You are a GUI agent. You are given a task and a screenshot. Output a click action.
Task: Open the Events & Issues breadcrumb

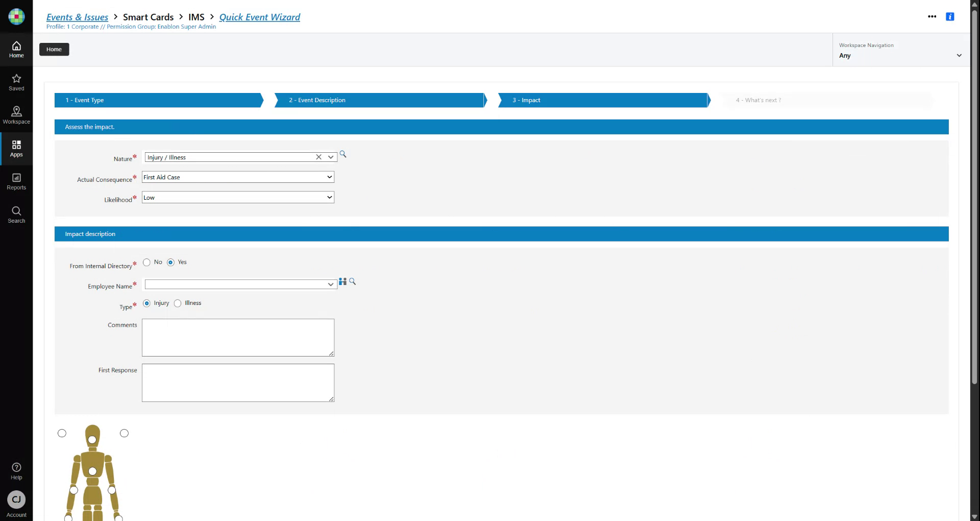tap(77, 17)
